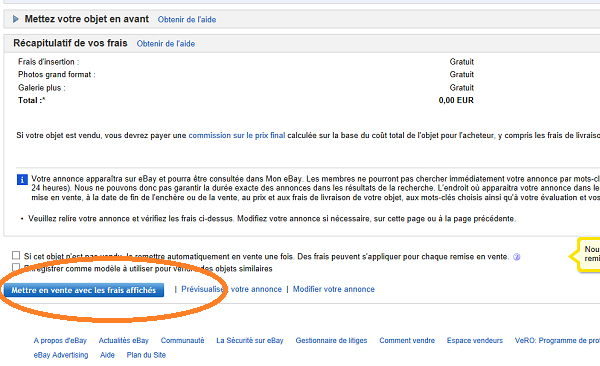Screen dimensions: 600x366
Task: Open the Espace vendeurs footer link
Action: [475, 340]
